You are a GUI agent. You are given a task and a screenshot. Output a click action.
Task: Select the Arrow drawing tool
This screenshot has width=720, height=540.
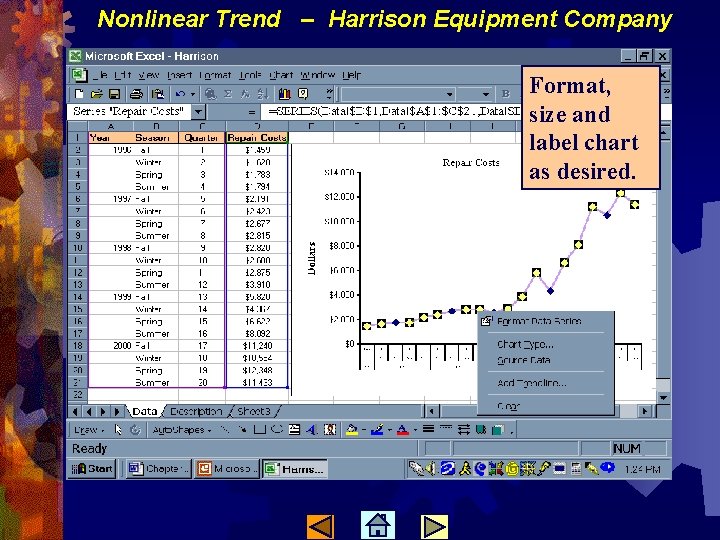(x=242, y=430)
